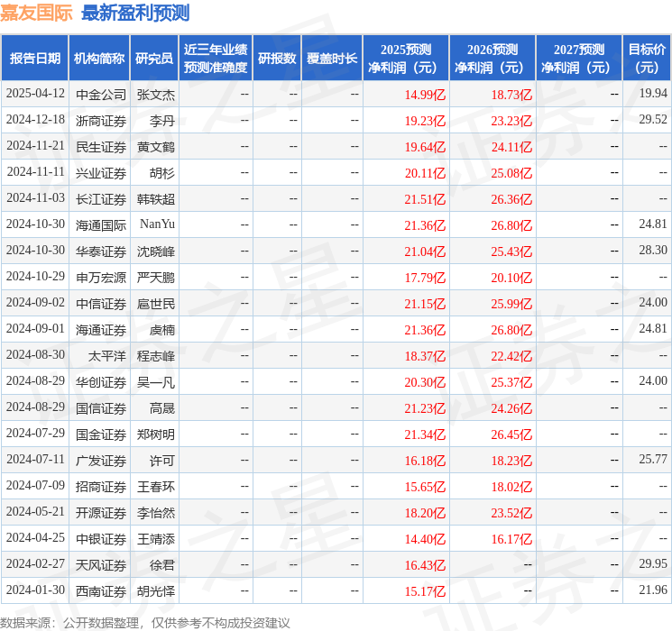
Task: Select institution 国金证券
Action: [101, 434]
